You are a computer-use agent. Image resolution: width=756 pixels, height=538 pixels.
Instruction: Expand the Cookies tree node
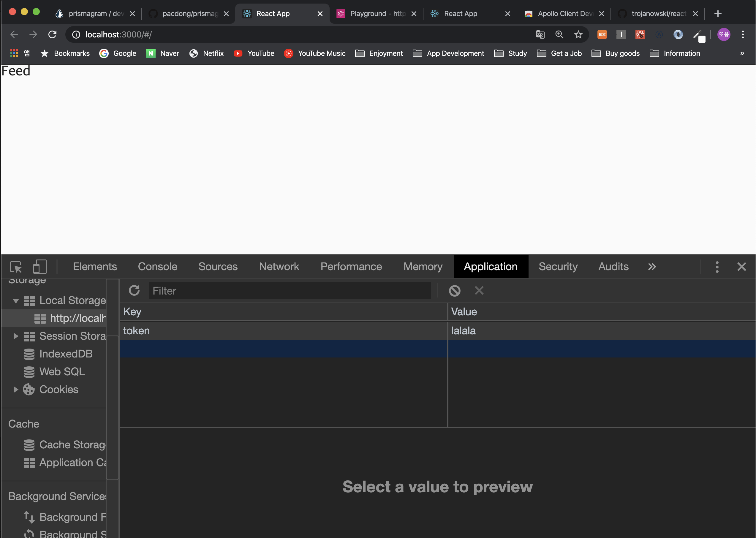coord(15,389)
